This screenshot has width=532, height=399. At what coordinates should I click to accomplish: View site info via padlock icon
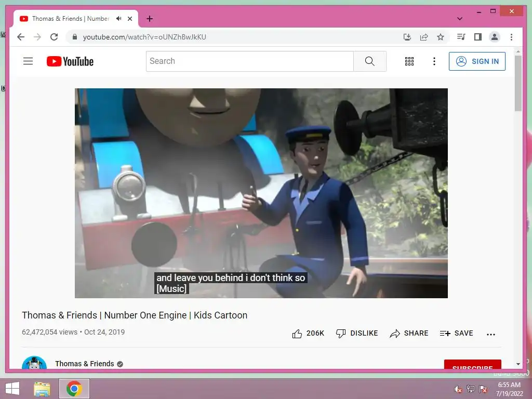click(75, 37)
